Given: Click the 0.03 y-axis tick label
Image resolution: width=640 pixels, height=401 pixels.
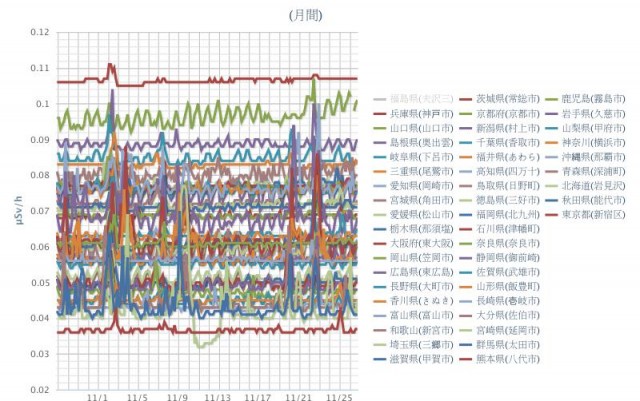Looking at the screenshot, I should click(x=40, y=354).
